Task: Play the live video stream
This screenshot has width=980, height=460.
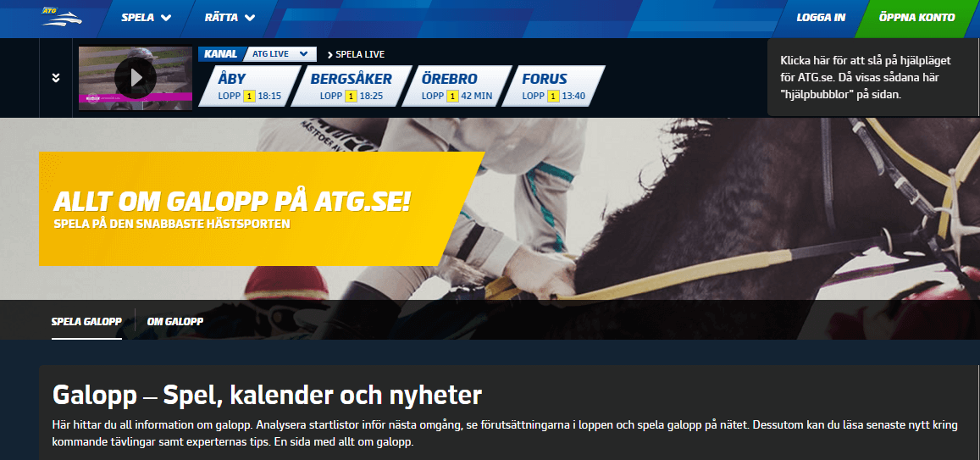Action: (136, 77)
